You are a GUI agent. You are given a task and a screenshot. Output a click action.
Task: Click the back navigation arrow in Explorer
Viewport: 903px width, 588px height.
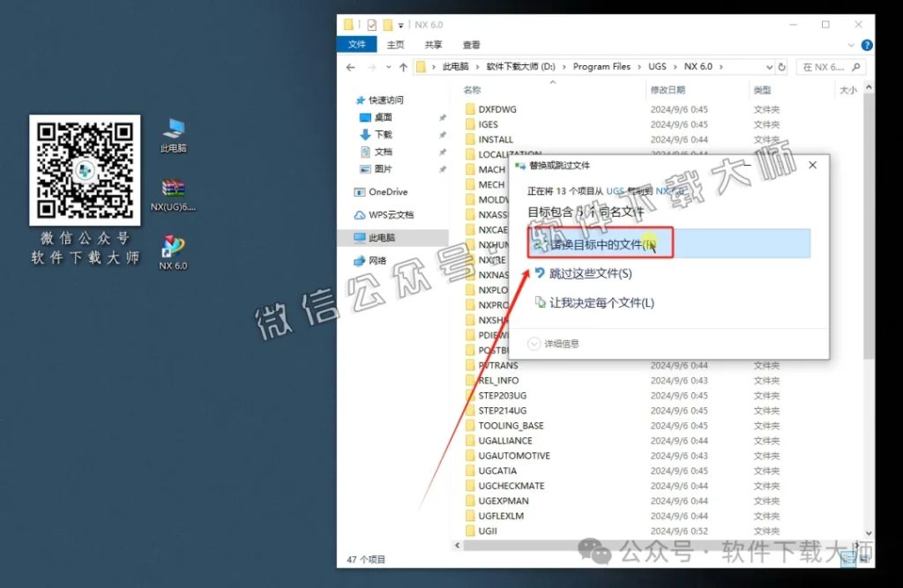[350, 67]
